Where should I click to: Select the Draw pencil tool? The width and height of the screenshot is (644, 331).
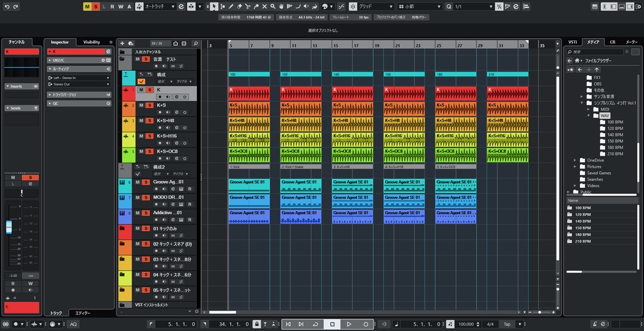(x=231, y=6)
